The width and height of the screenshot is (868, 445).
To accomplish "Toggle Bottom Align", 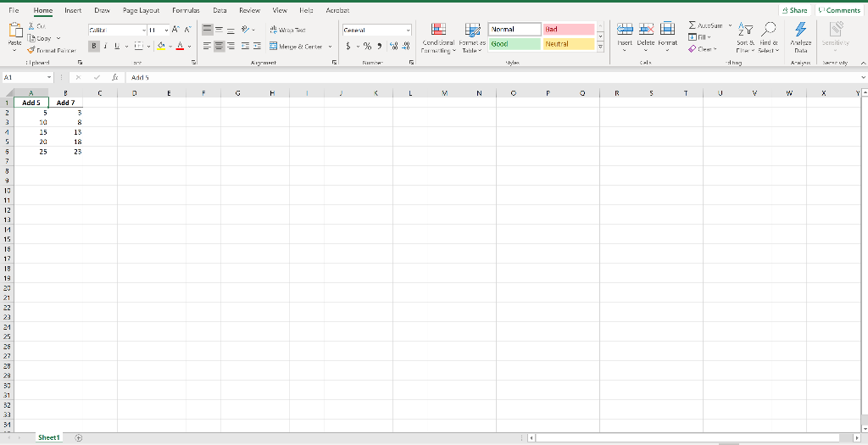I will tap(231, 30).
